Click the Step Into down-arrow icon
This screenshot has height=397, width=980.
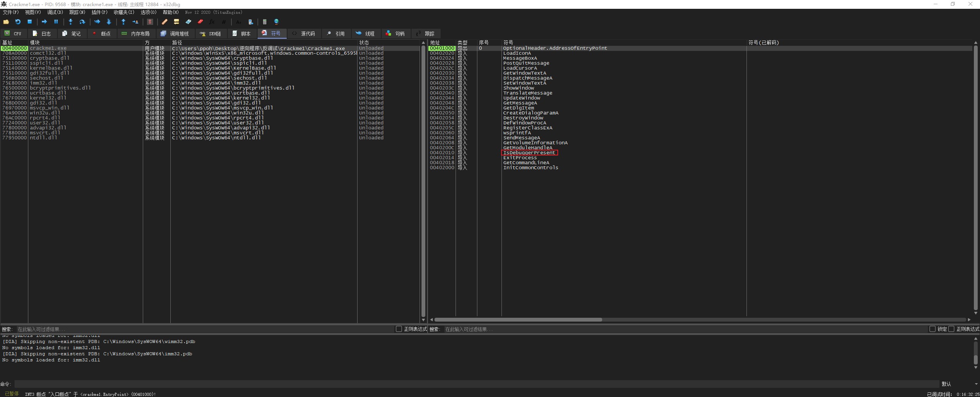point(70,22)
